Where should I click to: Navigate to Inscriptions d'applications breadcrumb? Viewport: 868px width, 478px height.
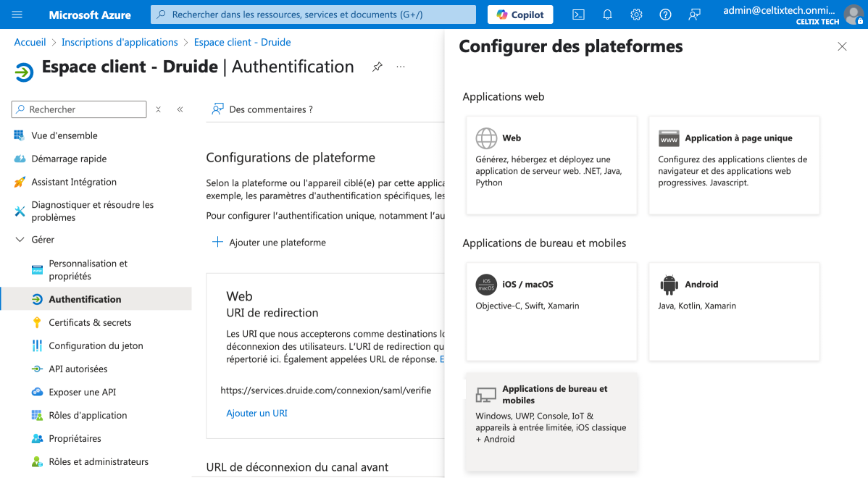point(120,43)
